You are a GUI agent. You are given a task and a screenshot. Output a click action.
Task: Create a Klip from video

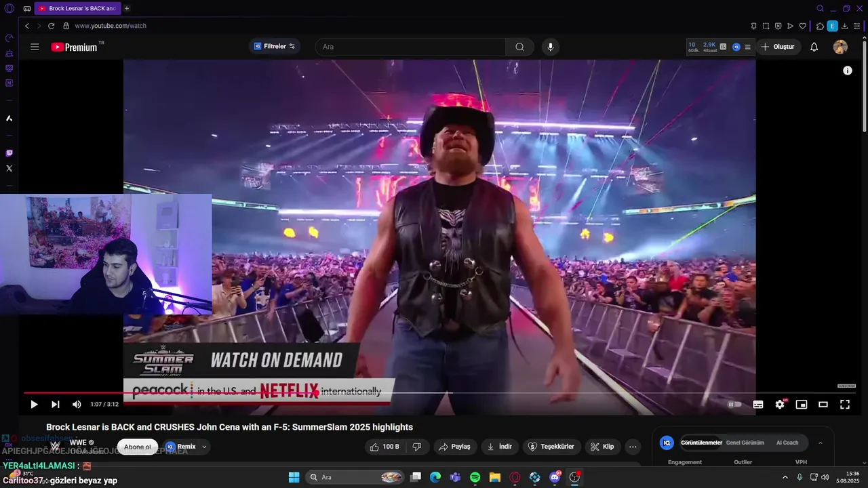coord(602,447)
